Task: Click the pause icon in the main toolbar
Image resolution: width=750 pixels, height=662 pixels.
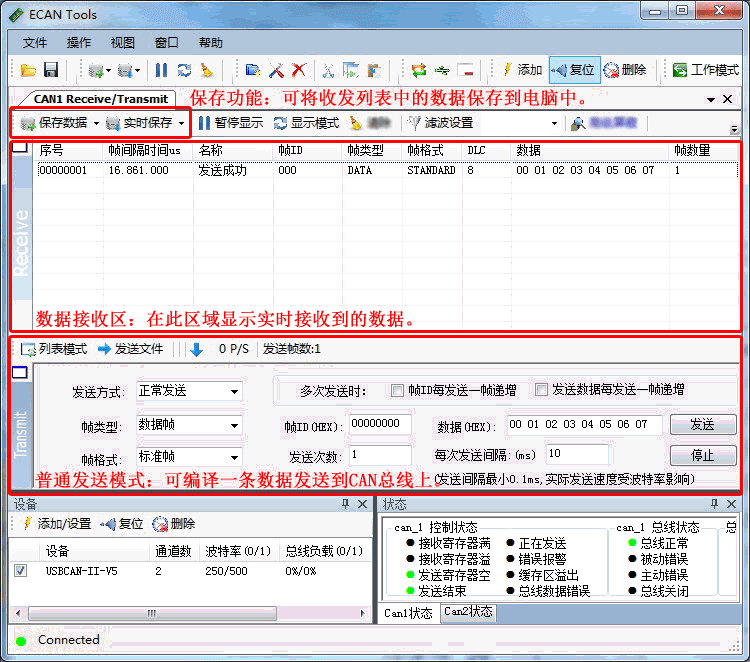Action: pyautogui.click(x=161, y=70)
